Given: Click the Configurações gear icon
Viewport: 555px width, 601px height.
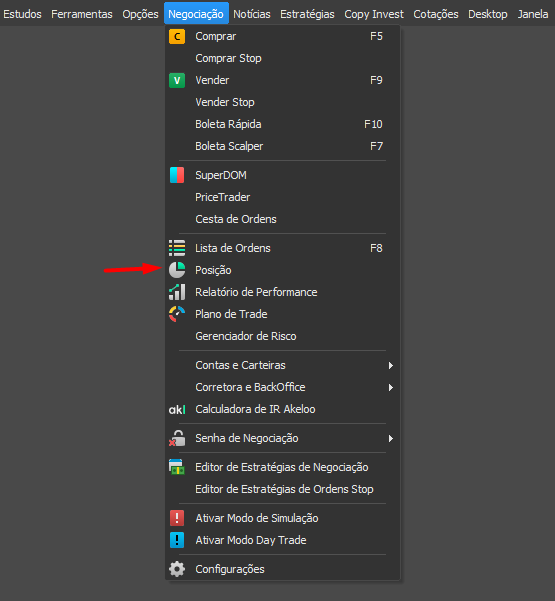Looking at the screenshot, I should tap(177, 569).
